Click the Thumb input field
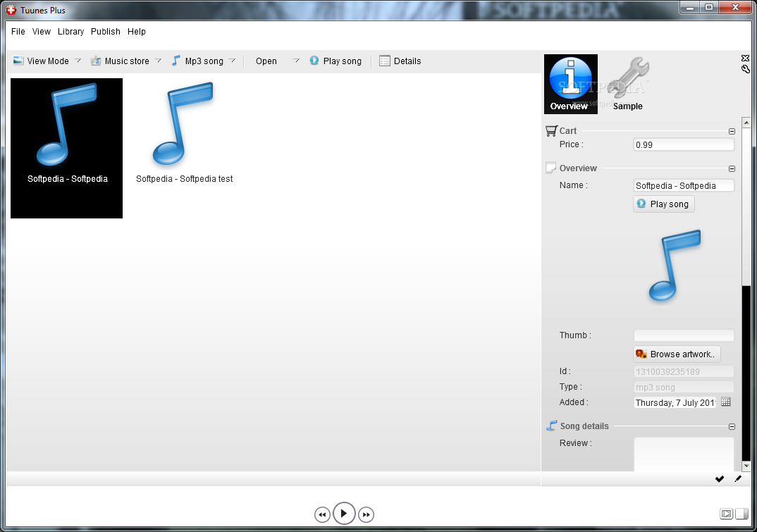The width and height of the screenshot is (757, 532). (x=684, y=335)
